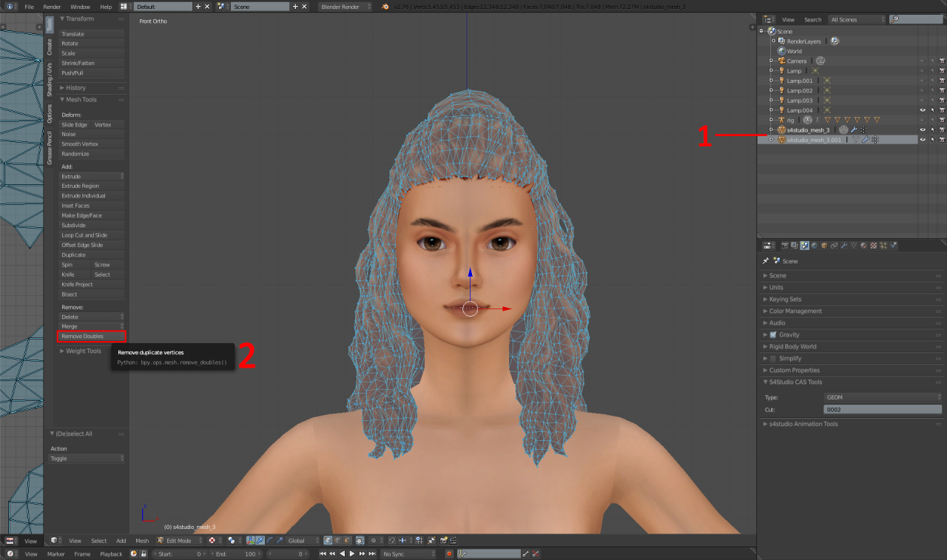Click the outliner search field
The image size is (947, 560).
pyautogui.click(x=917, y=20)
